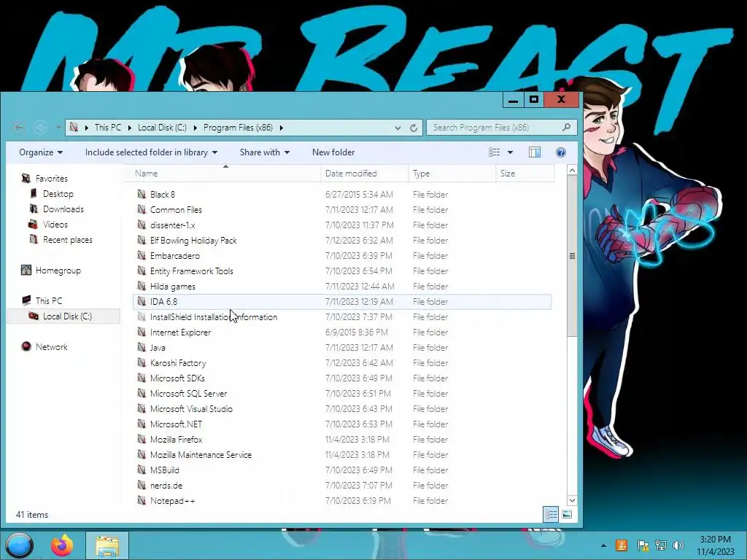Click the Forward navigation arrow
The width and height of the screenshot is (747, 560).
40,128
